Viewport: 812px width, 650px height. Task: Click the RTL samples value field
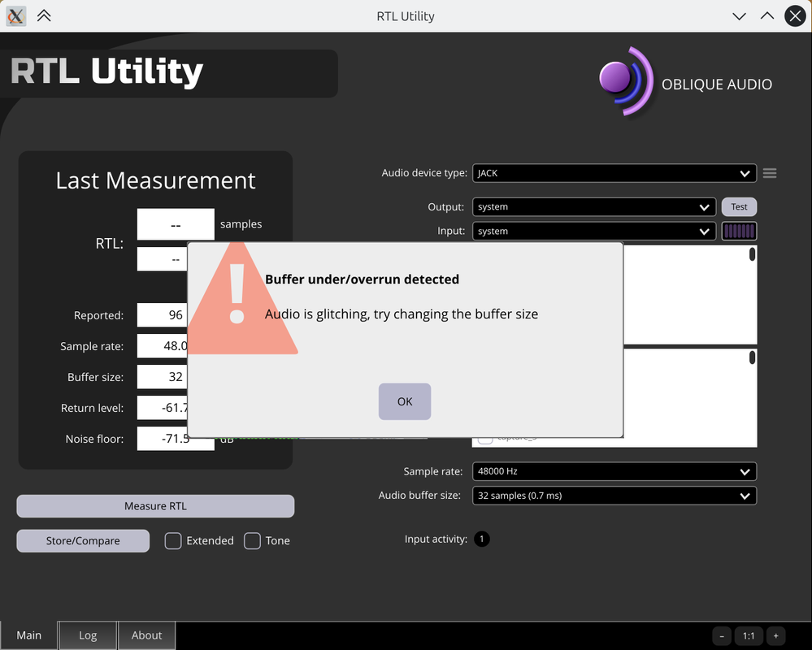[x=176, y=224]
